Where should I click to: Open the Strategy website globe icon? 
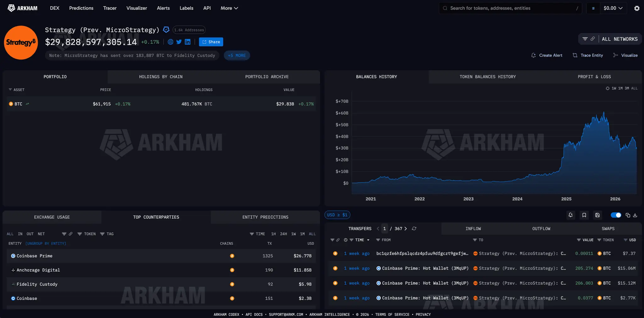[170, 42]
